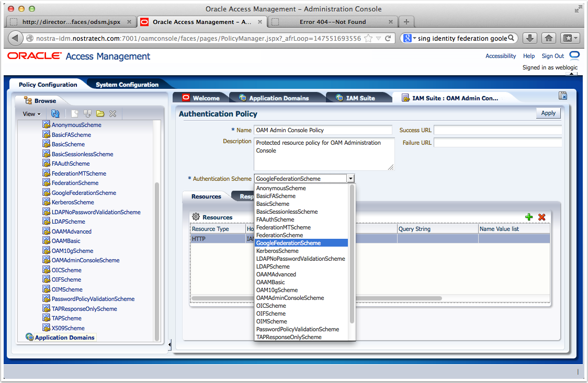Delete scheme using the X toolbar icon

[112, 113]
